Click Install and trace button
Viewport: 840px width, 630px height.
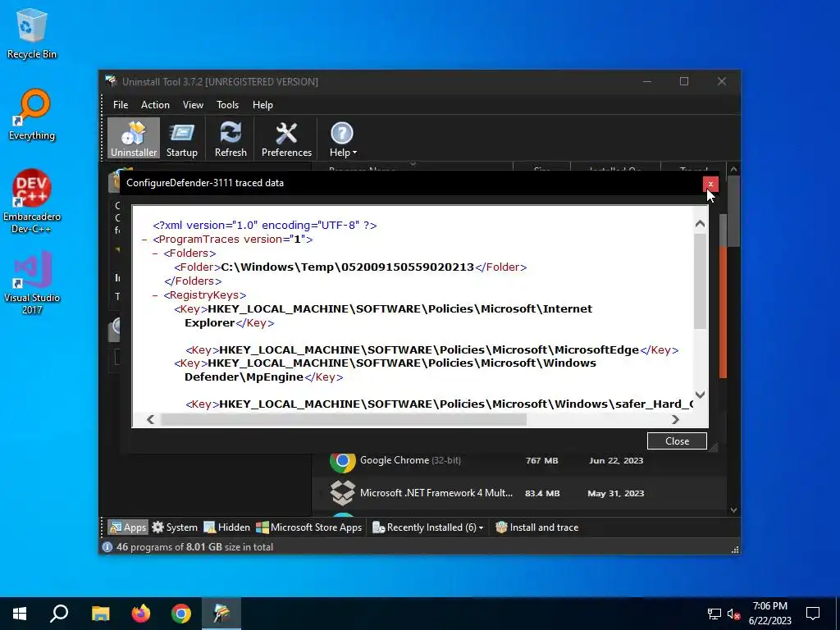pyautogui.click(x=536, y=527)
